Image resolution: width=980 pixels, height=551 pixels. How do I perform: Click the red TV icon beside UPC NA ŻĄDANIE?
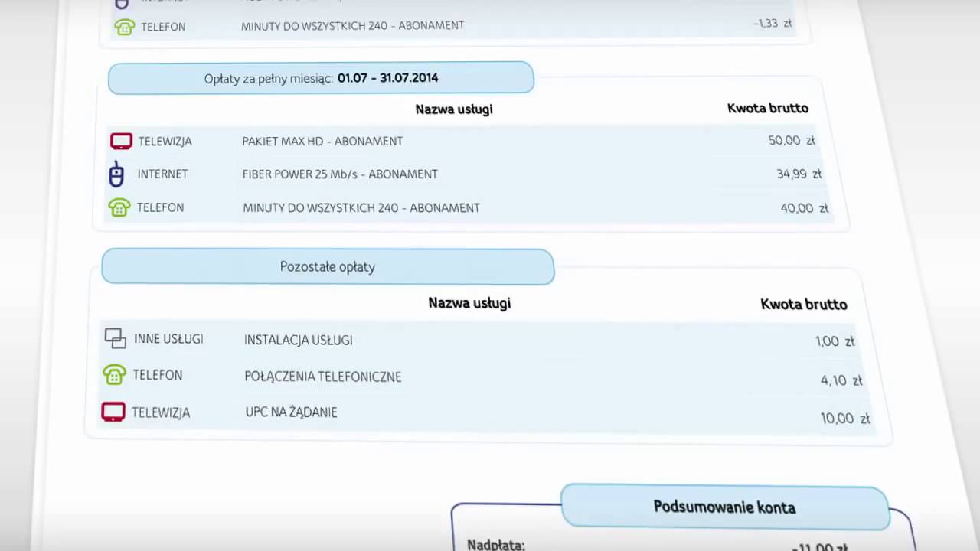pos(113,412)
